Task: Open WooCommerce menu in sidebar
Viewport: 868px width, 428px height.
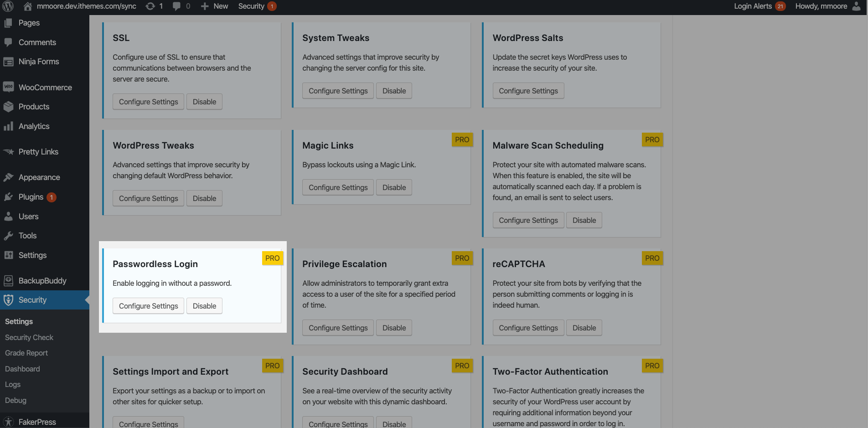Action: click(45, 87)
